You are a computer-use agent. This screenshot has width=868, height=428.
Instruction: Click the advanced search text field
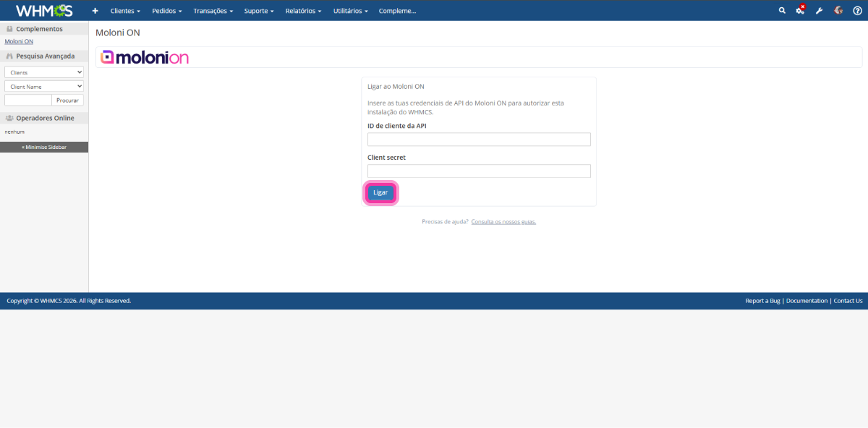click(x=28, y=100)
